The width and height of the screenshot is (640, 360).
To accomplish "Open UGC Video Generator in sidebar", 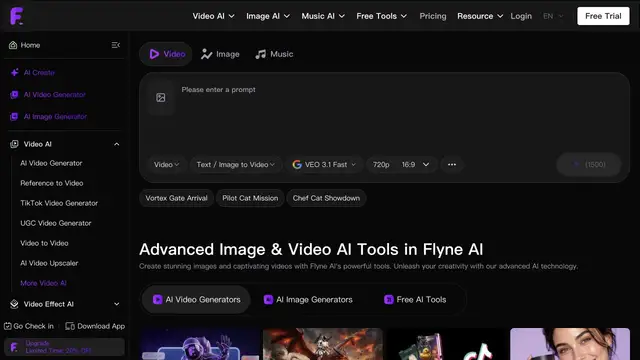I will tap(56, 223).
